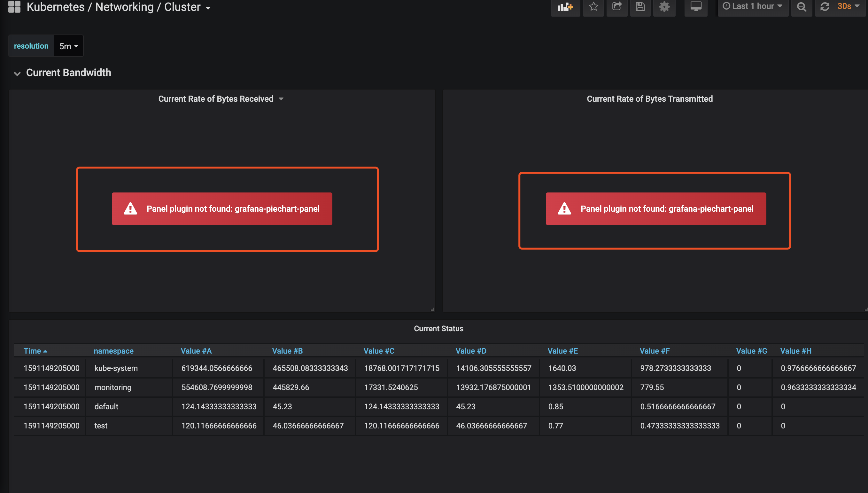Star this dashboard as favorite
The image size is (868, 493).
coord(593,7)
